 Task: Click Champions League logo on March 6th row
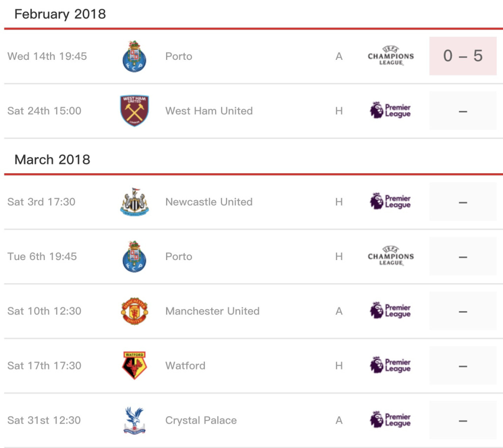391,257
